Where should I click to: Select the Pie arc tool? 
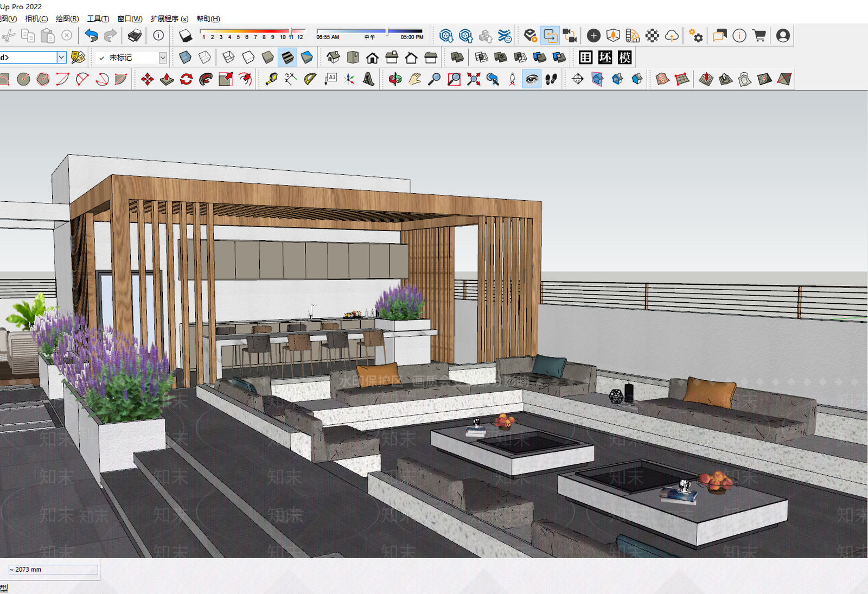click(x=121, y=79)
